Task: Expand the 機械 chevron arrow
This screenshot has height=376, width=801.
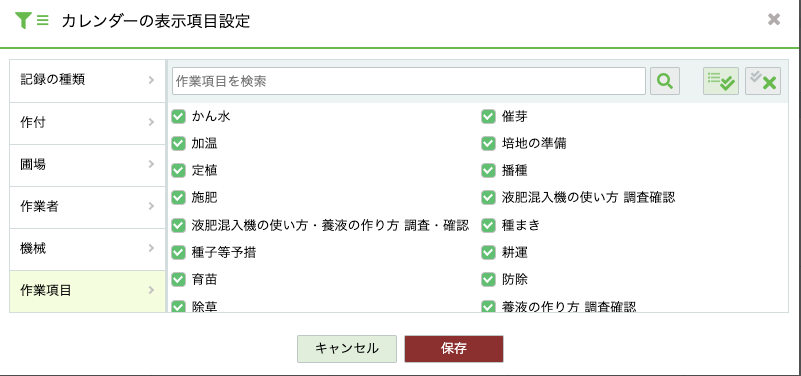Action: pyautogui.click(x=151, y=248)
